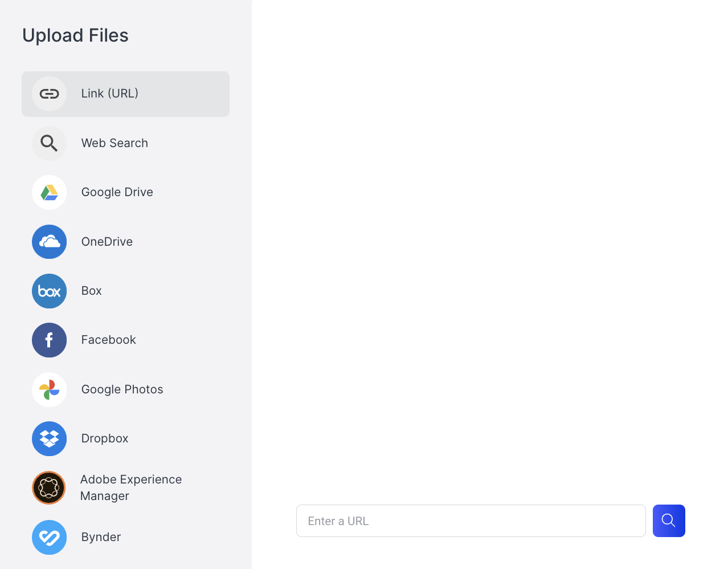This screenshot has width=728, height=569.
Task: Choose the Dropbox text label
Action: pyautogui.click(x=105, y=438)
